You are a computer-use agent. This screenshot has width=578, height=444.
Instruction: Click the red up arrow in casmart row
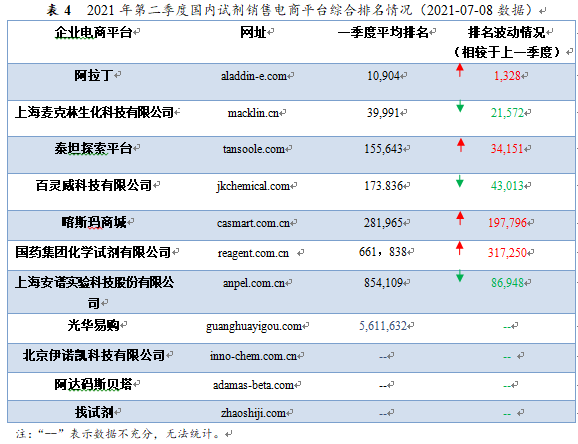click(460, 218)
